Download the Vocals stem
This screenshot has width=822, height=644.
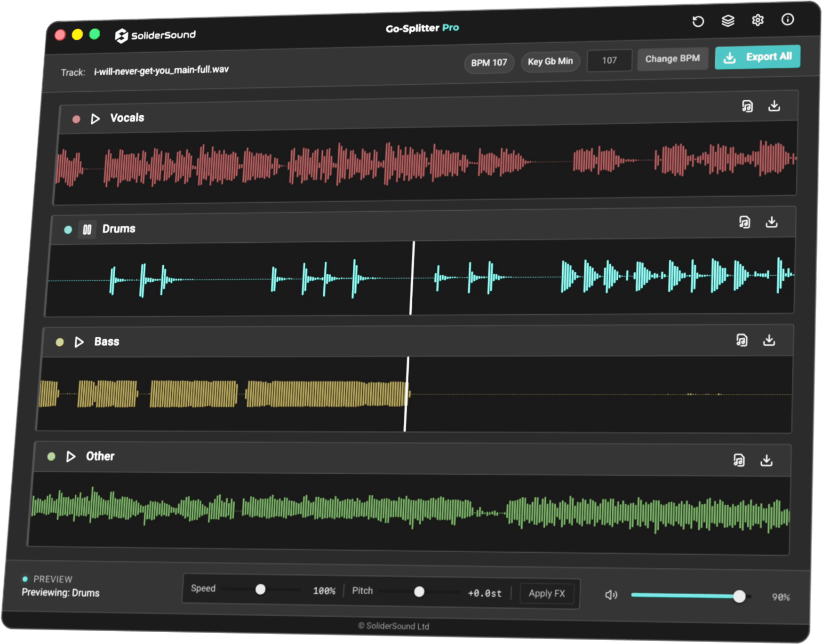tap(774, 106)
